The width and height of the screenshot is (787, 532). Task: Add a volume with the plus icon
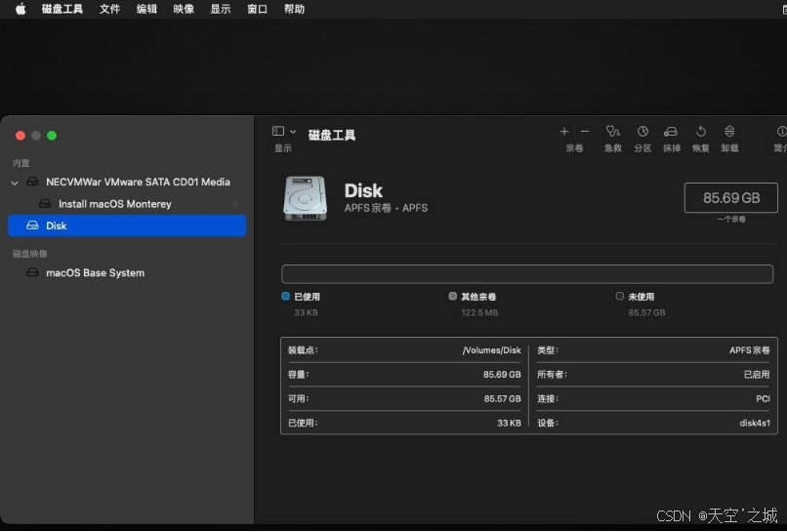click(564, 132)
